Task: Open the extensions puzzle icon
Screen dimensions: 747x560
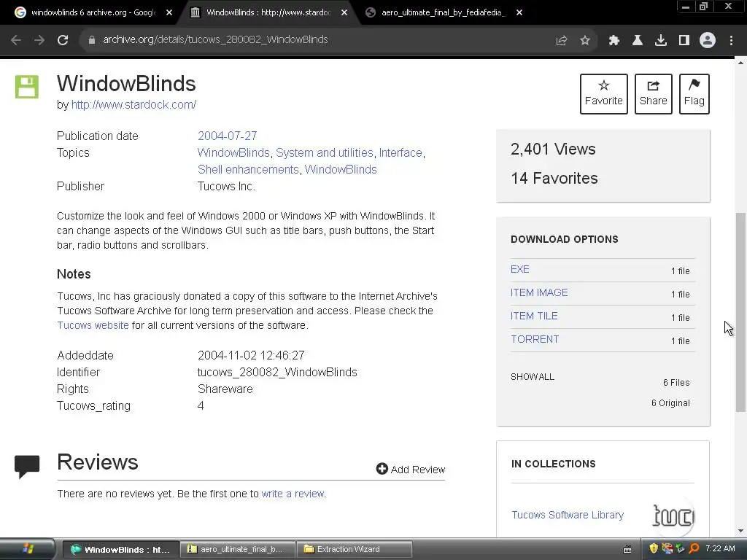Action: click(x=614, y=41)
